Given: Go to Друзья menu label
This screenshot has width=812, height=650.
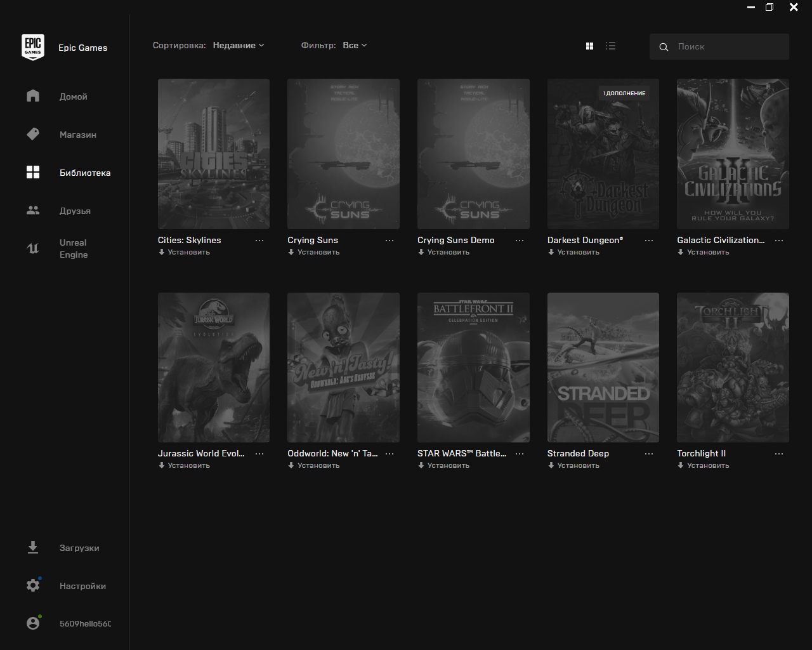Looking at the screenshot, I should click(75, 211).
